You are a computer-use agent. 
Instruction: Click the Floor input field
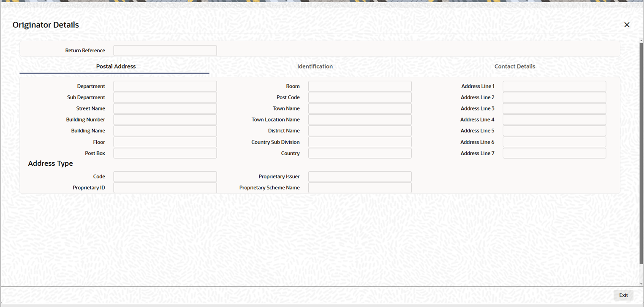tap(165, 142)
